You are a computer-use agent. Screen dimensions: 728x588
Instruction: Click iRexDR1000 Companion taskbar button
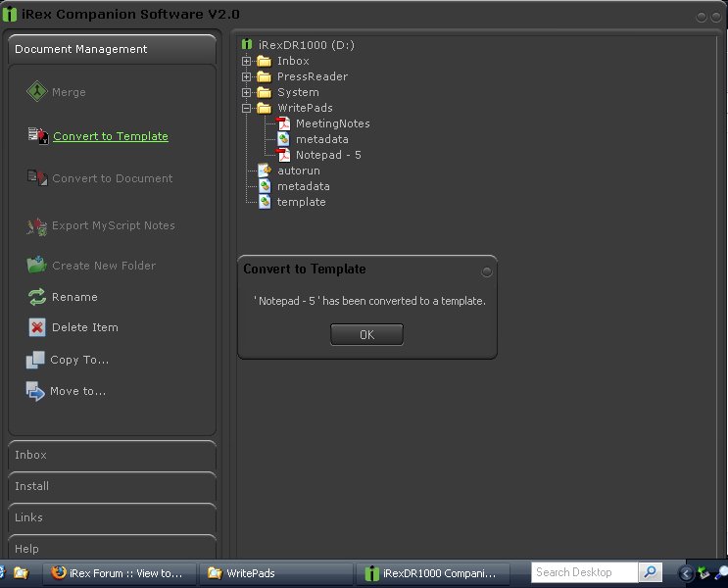pyautogui.click(x=433, y=573)
